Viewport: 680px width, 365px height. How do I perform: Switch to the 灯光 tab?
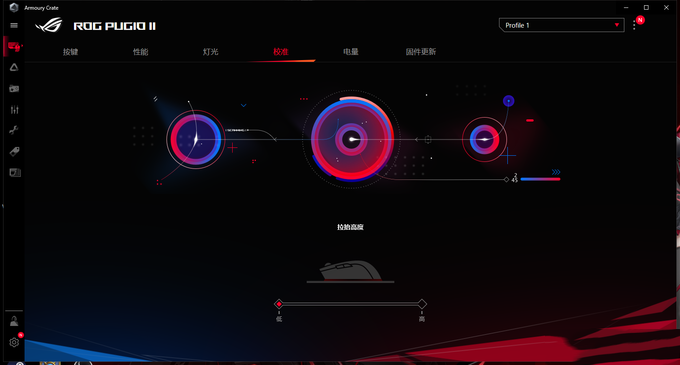click(211, 52)
